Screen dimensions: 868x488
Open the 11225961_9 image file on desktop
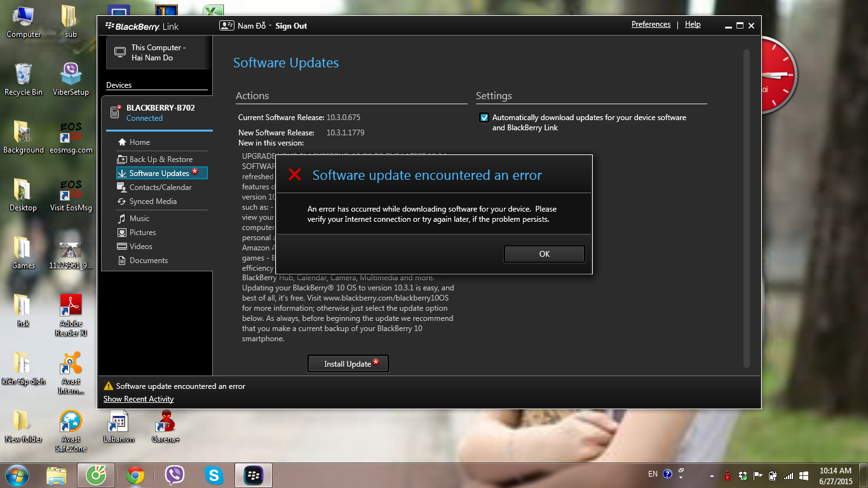pos(71,253)
